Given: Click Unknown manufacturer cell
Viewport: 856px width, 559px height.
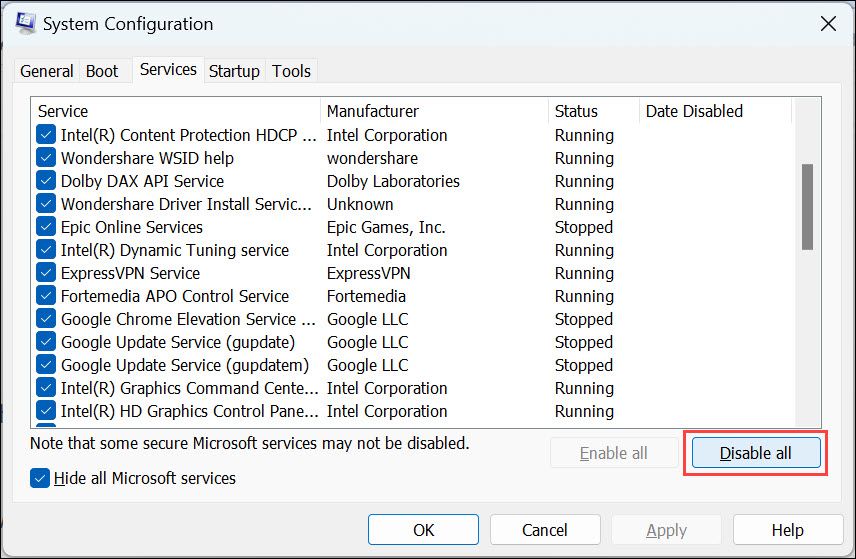Looking at the screenshot, I should [x=360, y=204].
